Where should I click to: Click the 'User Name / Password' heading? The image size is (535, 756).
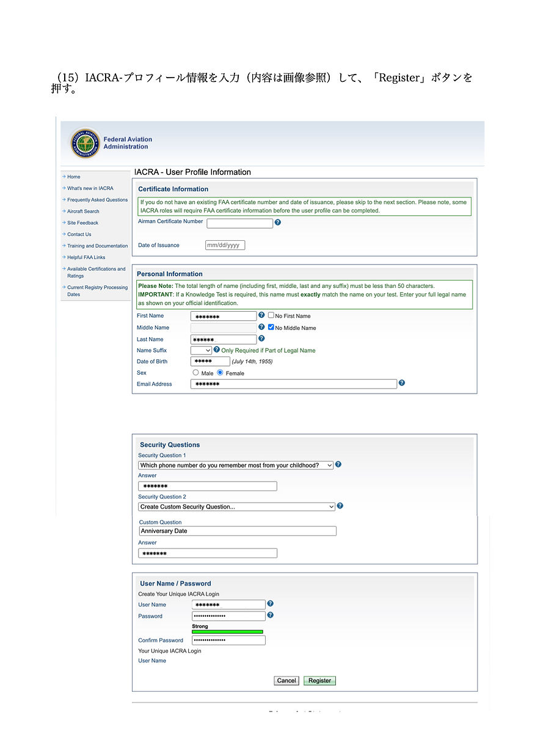(x=175, y=584)
